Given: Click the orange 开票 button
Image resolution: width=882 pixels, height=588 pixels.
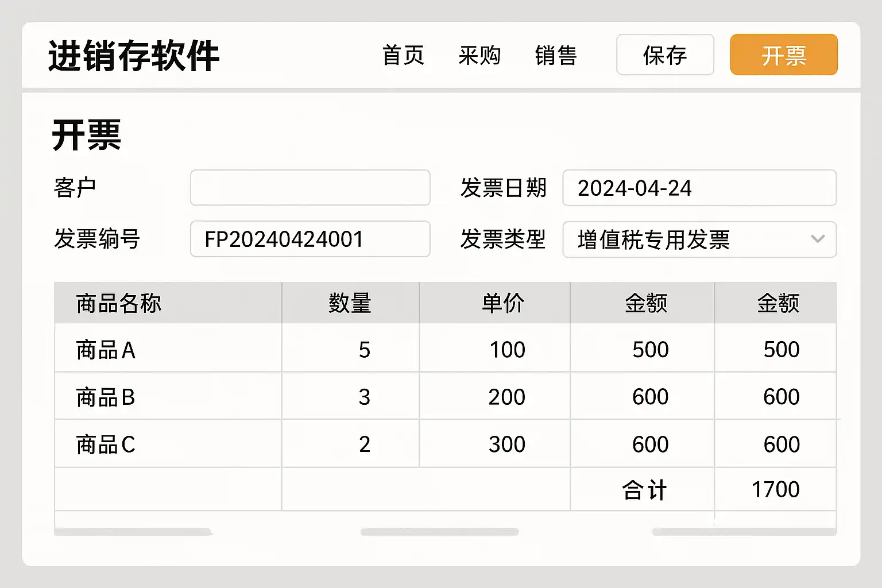Looking at the screenshot, I should [783, 55].
